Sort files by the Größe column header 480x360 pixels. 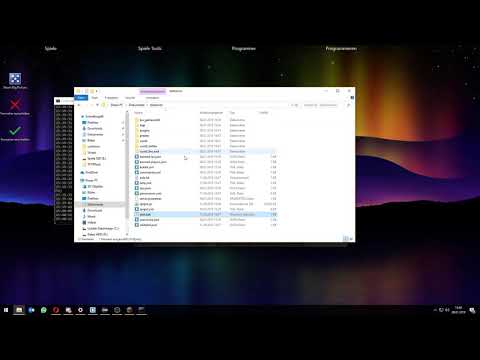click(x=264, y=113)
